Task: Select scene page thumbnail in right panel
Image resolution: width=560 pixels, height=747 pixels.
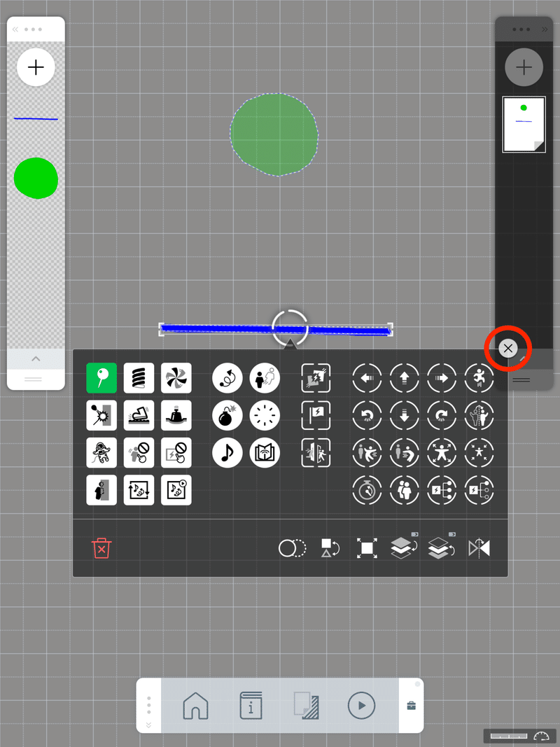Action: click(524, 125)
